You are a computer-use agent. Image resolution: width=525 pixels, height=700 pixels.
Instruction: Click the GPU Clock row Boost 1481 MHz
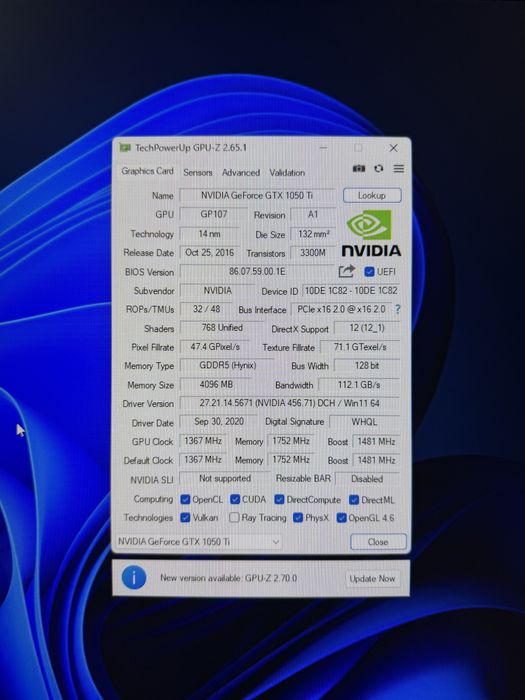(376, 442)
